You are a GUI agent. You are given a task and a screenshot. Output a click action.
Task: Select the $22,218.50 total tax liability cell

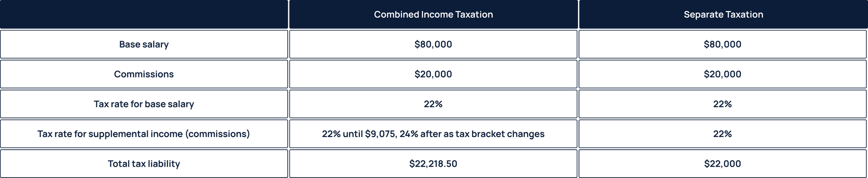pyautogui.click(x=433, y=164)
